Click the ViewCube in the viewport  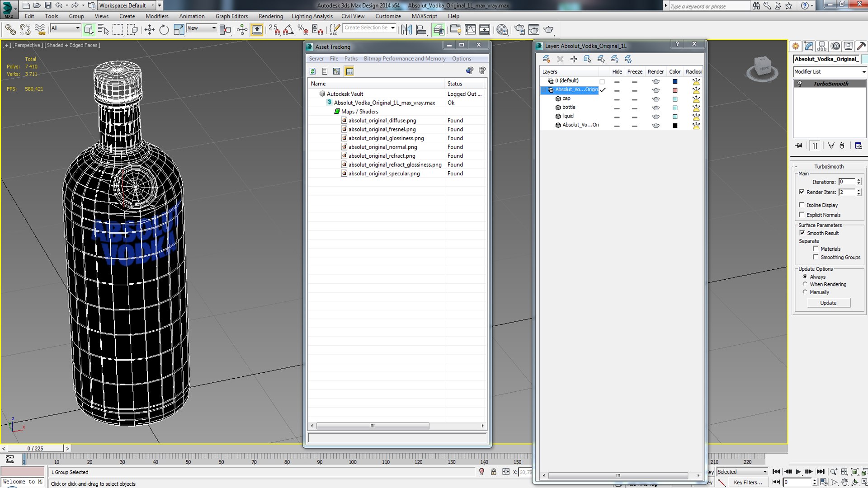762,69
